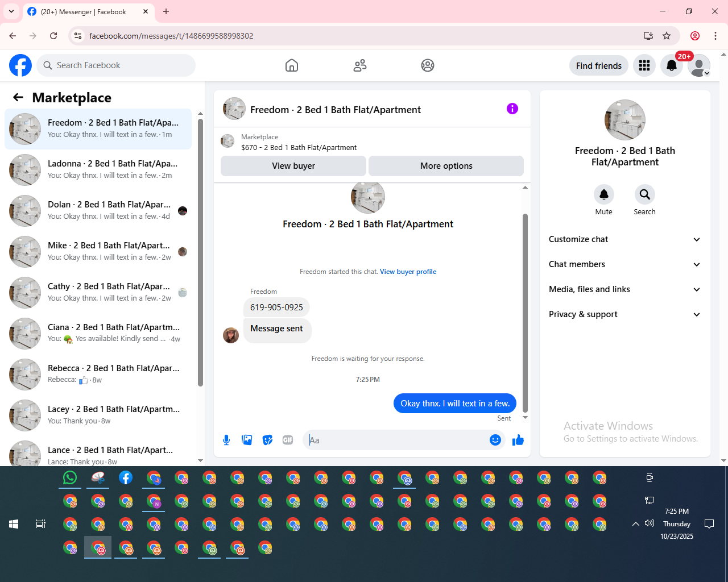Viewport: 728px width, 582px height.
Task: Expand the Privacy & support section
Action: [624, 314]
